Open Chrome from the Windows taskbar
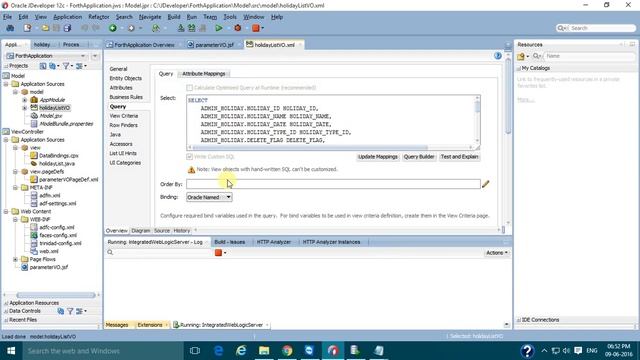The height and width of the screenshot is (360, 640). [287, 351]
